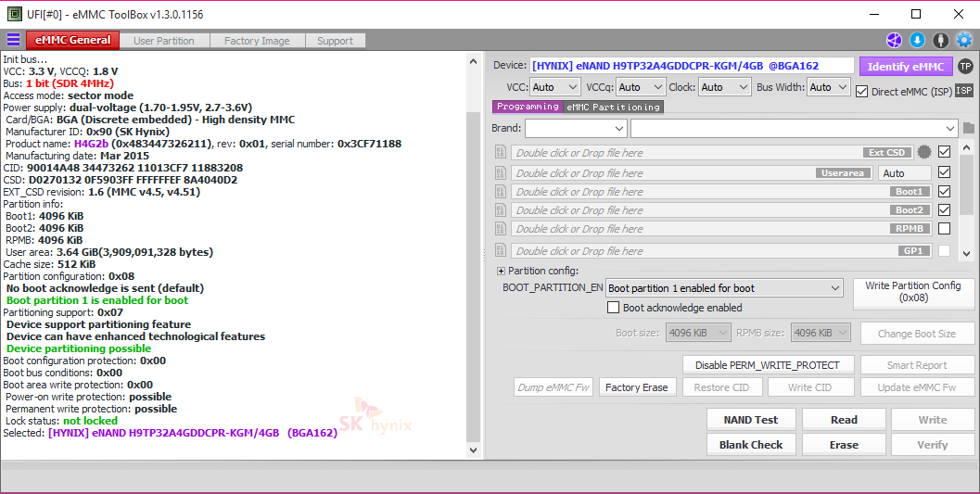The image size is (980, 494).
Task: Click the binary file icon for Boot1
Action: tap(501, 192)
